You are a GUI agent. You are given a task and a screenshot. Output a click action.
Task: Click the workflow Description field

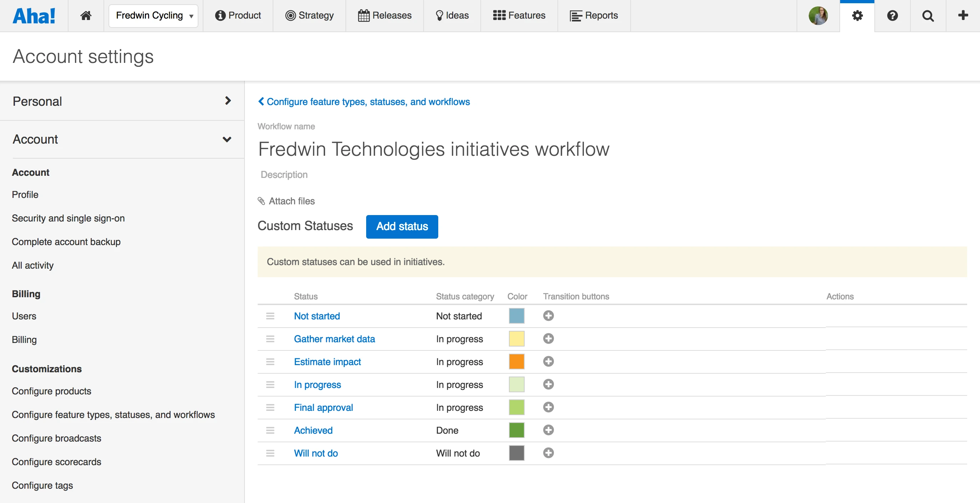(284, 174)
